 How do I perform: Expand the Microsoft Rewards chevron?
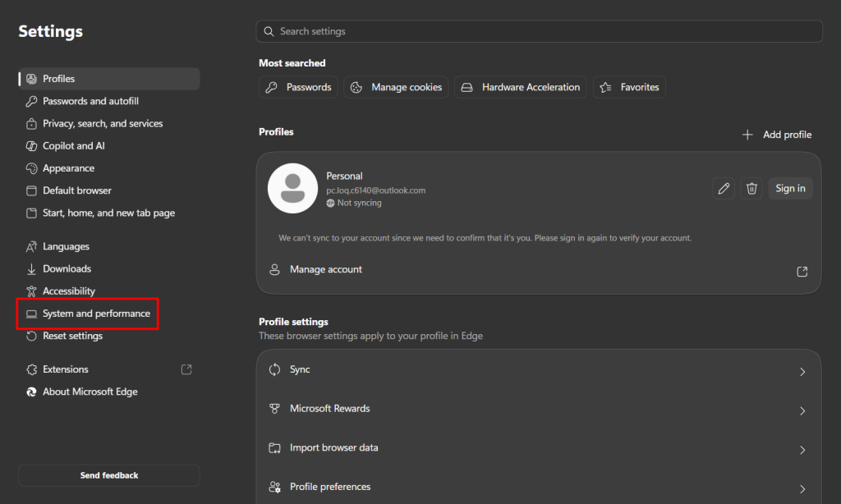tap(802, 410)
